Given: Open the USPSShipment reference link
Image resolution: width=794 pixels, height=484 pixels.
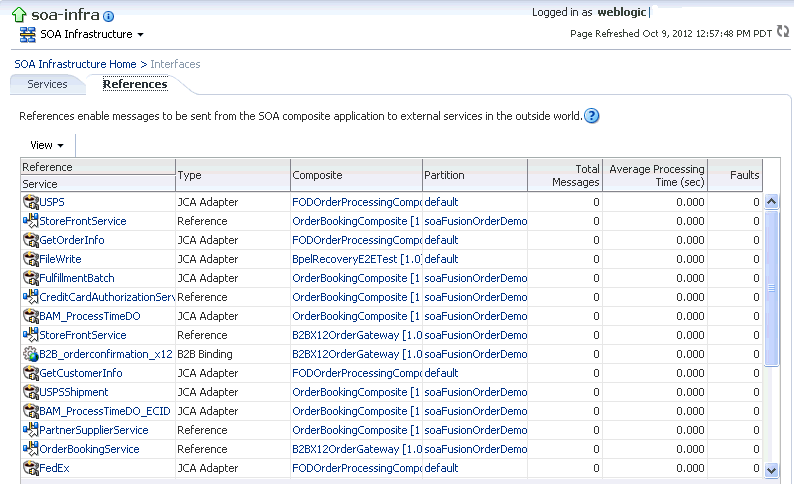Looking at the screenshot, I should tap(74, 392).
